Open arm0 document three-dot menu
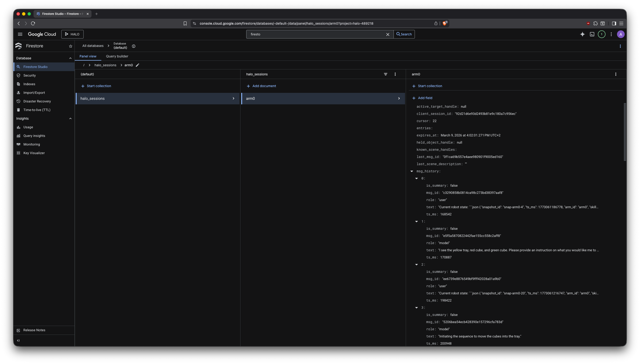 click(616, 74)
